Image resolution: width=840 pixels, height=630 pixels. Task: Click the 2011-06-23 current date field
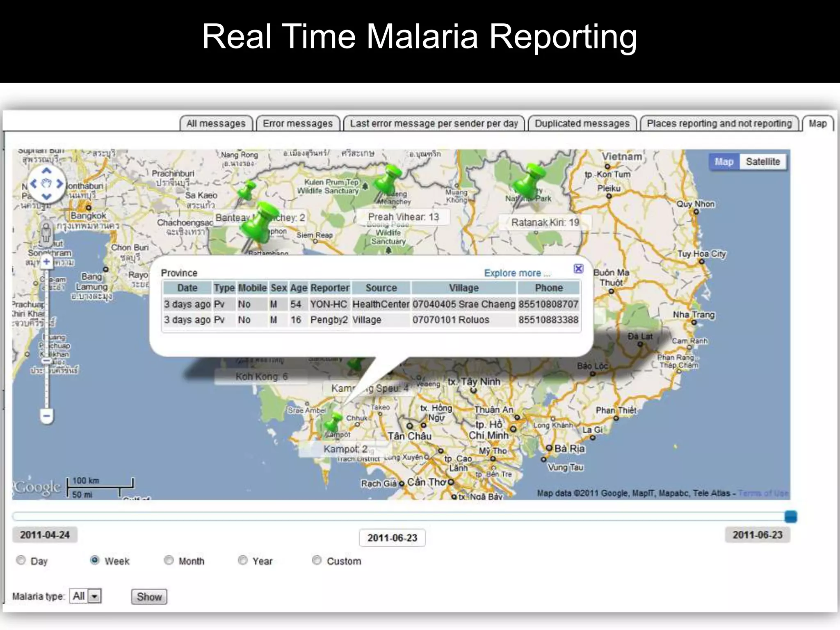click(x=392, y=538)
